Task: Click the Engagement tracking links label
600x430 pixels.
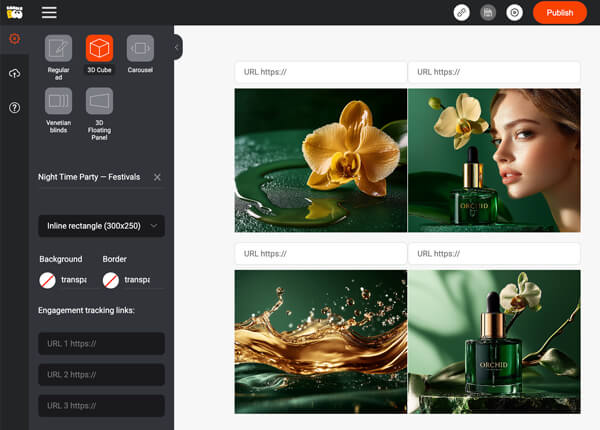Action: pos(86,310)
